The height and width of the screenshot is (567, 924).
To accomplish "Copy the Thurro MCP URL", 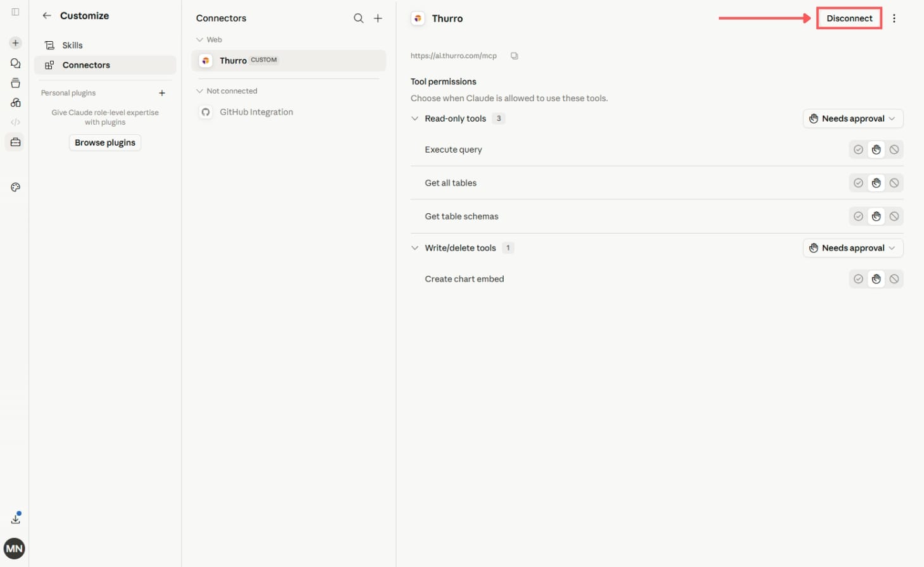I will pos(515,56).
